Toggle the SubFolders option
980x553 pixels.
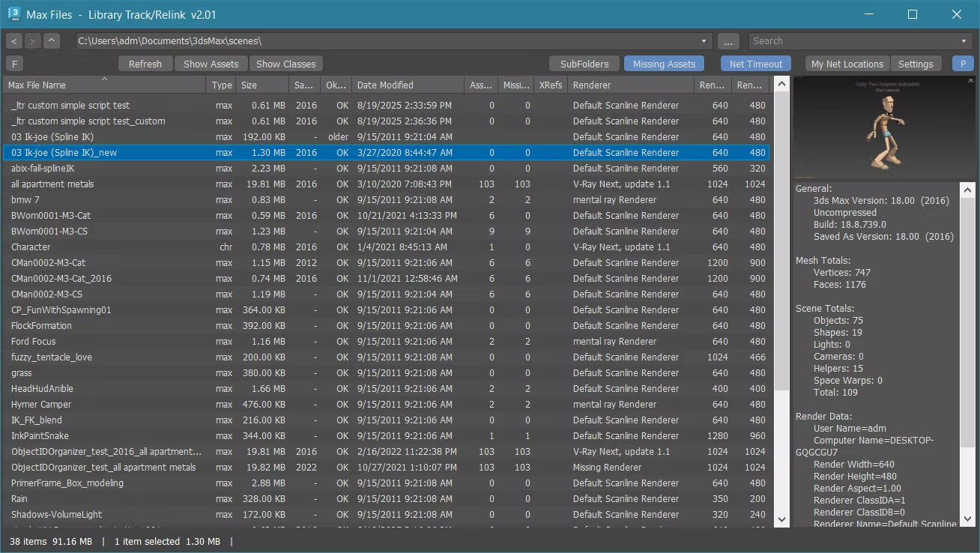(584, 64)
